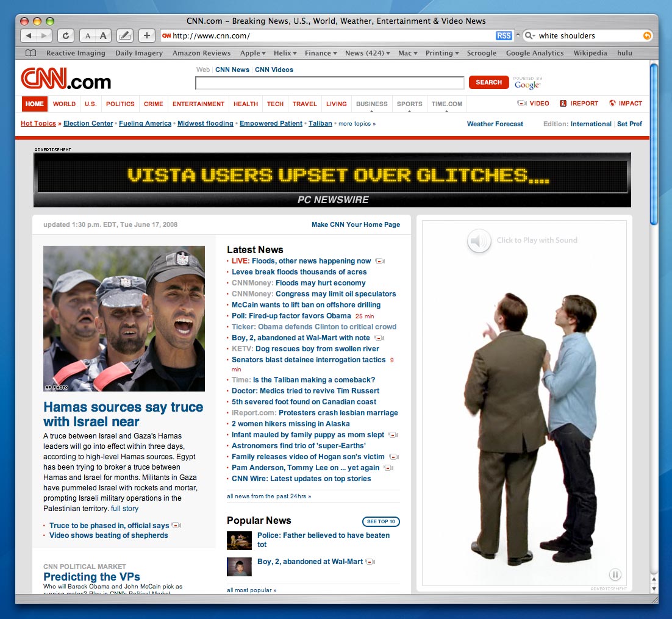The image size is (672, 619).
Task: Open Astronomers find trio of 'super-Earths'
Action: (x=299, y=446)
